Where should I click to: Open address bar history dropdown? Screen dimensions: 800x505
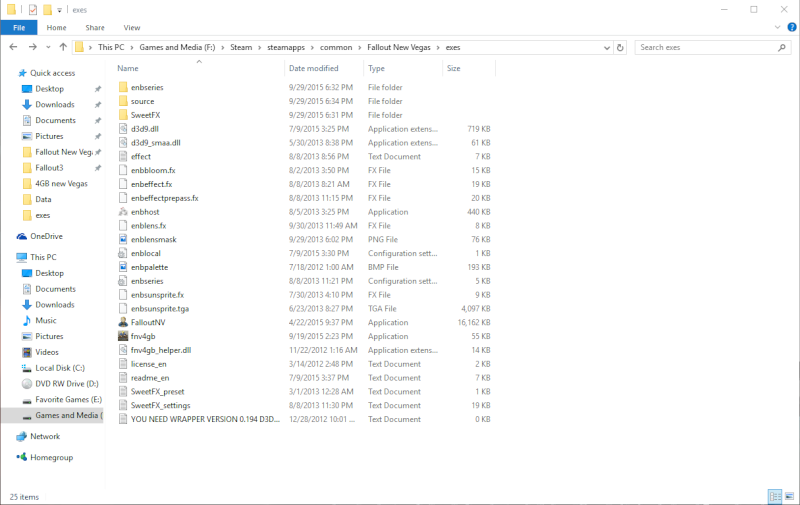(x=607, y=47)
